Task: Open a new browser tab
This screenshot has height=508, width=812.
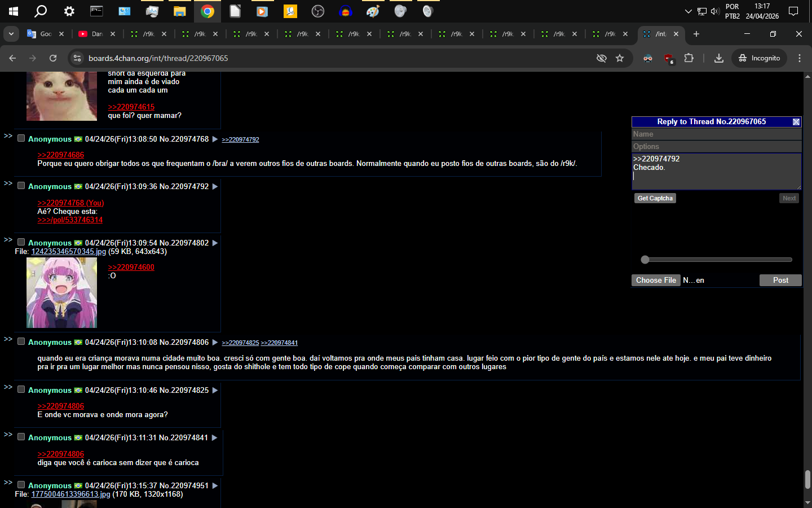Action: click(696, 34)
